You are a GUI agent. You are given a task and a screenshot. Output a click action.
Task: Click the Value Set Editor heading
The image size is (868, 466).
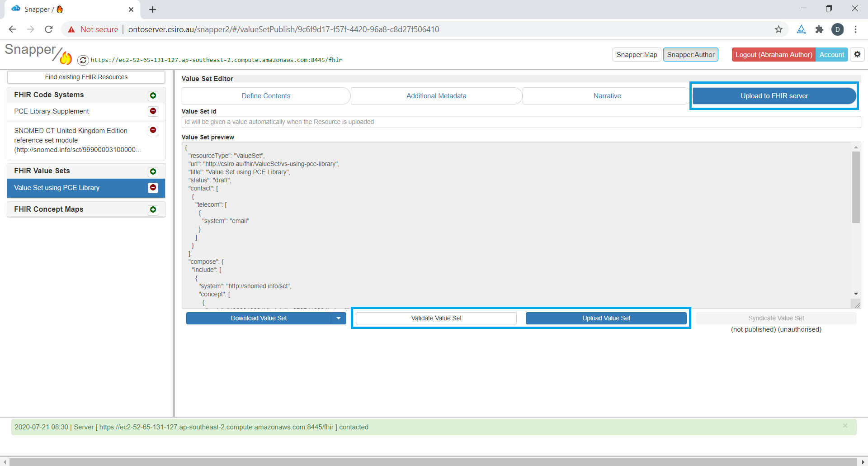207,79
